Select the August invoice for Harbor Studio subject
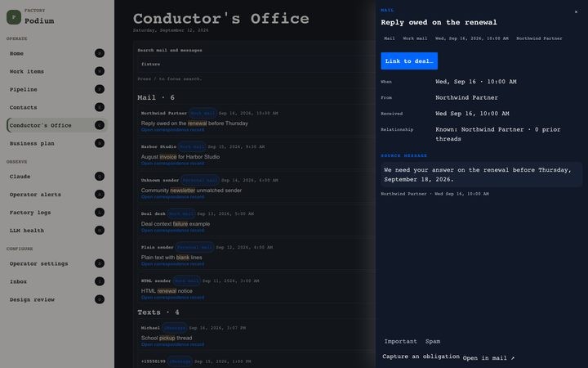The width and height of the screenshot is (588, 368). (x=180, y=156)
